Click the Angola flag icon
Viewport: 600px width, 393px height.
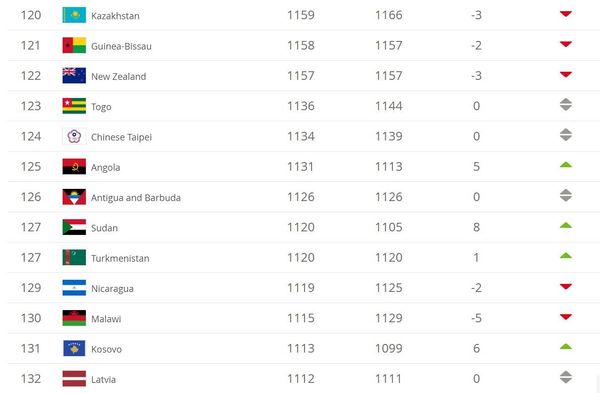74,166
